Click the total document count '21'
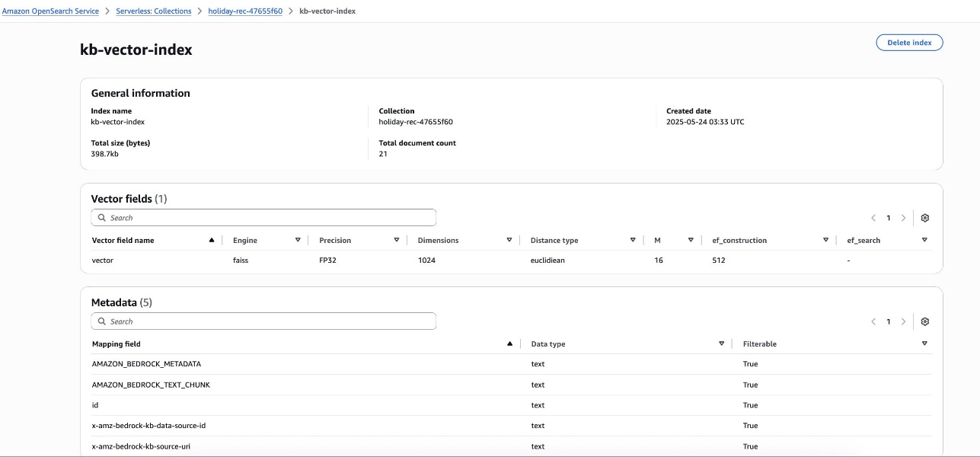This screenshot has height=457, width=980. tap(383, 154)
